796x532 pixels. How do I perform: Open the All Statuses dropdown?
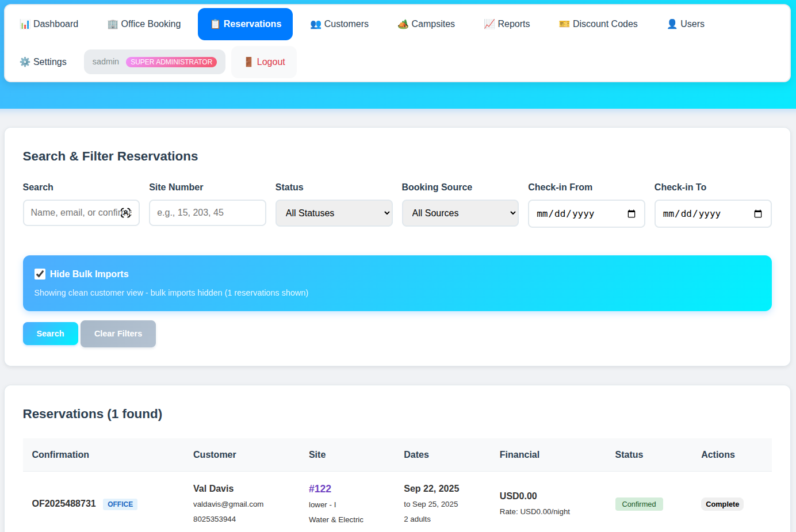[x=334, y=213]
